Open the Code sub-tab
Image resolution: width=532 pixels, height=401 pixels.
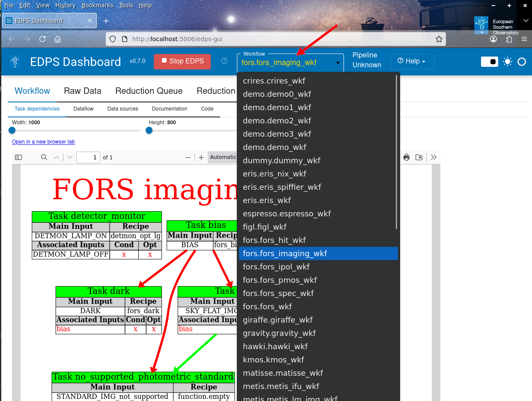tap(207, 109)
